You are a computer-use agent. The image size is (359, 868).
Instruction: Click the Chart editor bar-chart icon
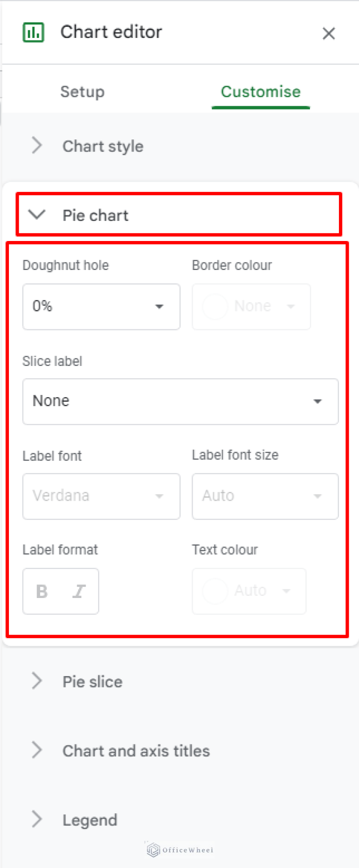pos(33,32)
